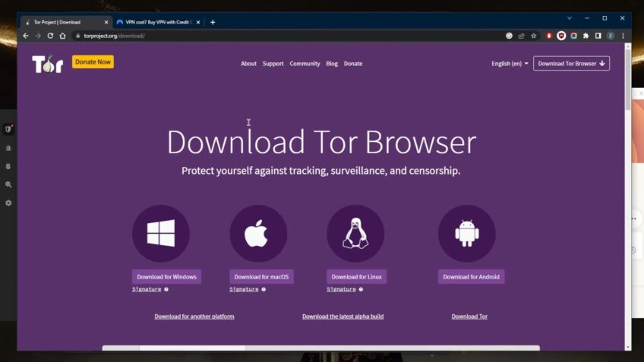This screenshot has height=362, width=644.
Task: Reload the Tor download page
Action: (50, 36)
